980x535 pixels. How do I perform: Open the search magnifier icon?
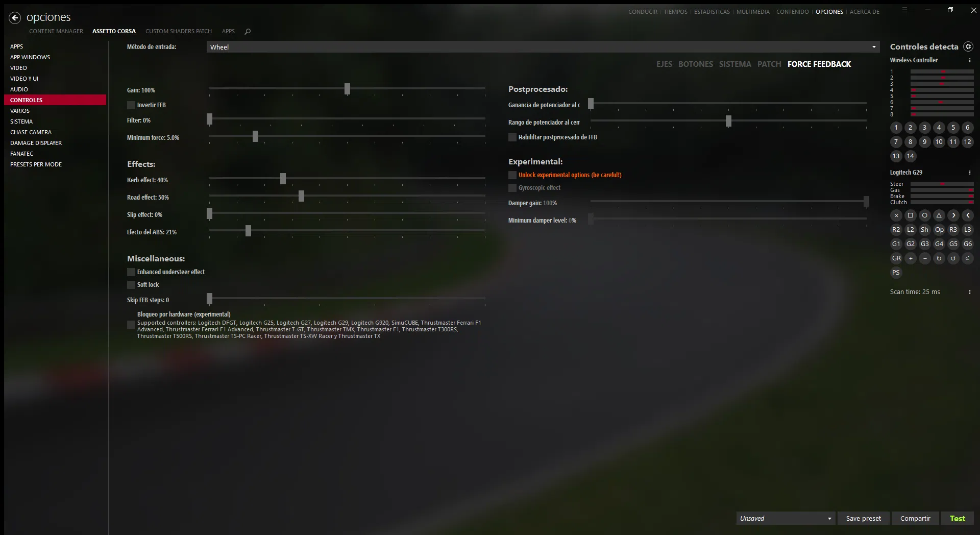pos(248,32)
